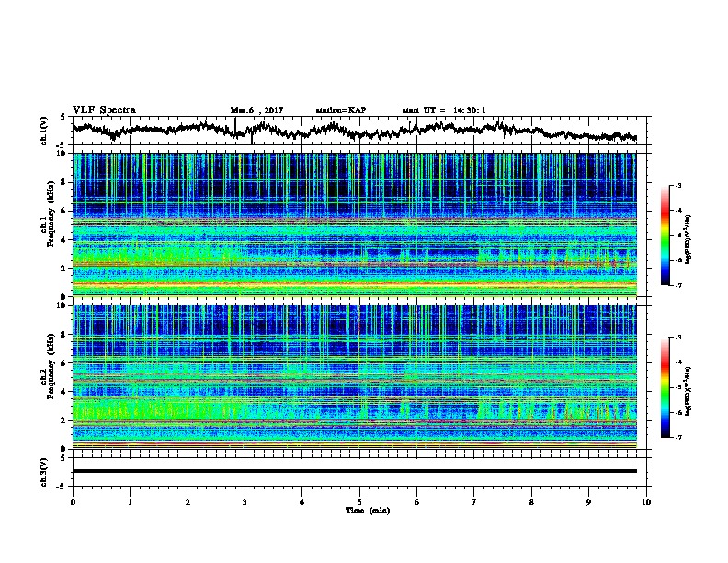728x563 pixels.
Task: Click the ch.1 spectrogram panel
Action: click(355, 224)
